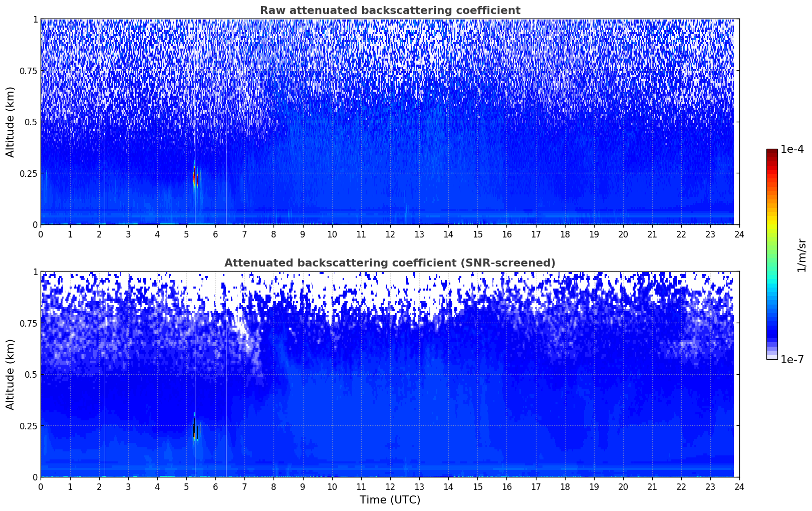
Task: Click hour tick "12" under the raw plot
Action: point(390,234)
